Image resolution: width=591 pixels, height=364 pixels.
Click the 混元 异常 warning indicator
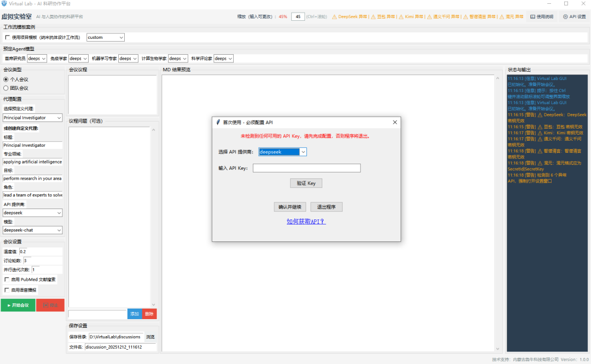click(512, 16)
